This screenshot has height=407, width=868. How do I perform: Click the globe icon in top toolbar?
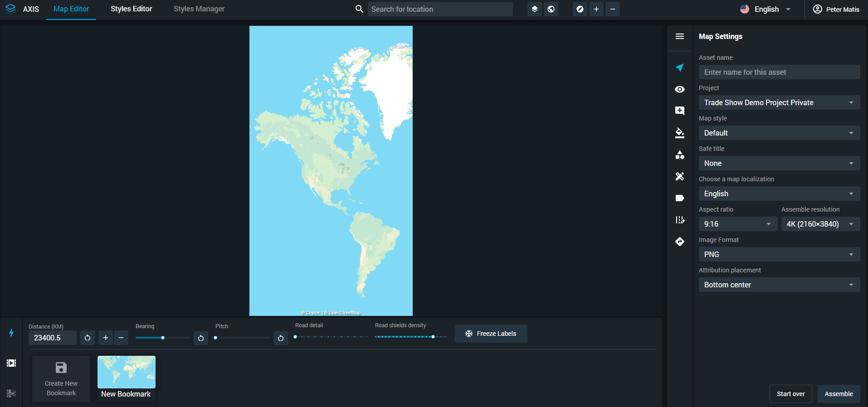(551, 9)
